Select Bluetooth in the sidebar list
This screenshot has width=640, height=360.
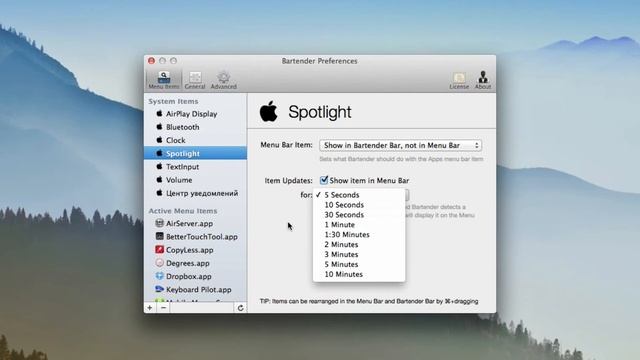pyautogui.click(x=195, y=127)
